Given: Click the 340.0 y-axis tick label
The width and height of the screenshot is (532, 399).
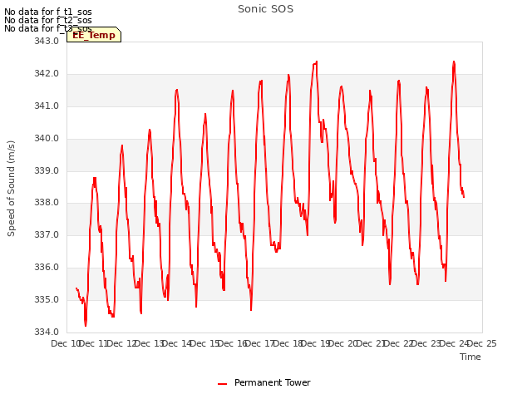Looking at the screenshot, I should 47,139.
